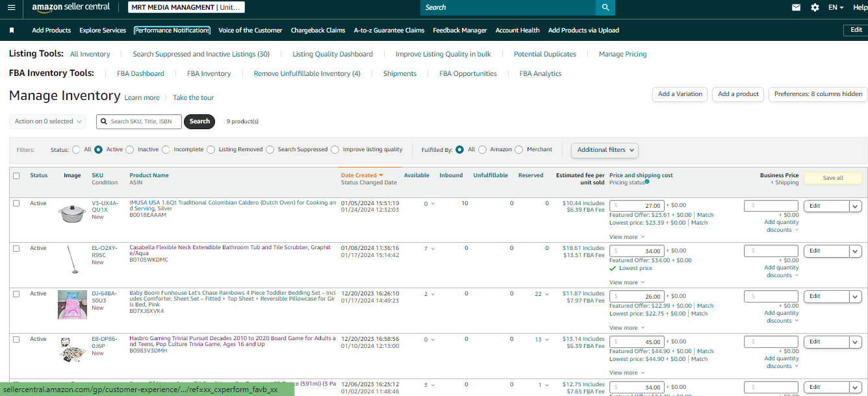Expand the Available 7 quantity chevron
This screenshot has height=396, width=868.
click(x=433, y=249)
